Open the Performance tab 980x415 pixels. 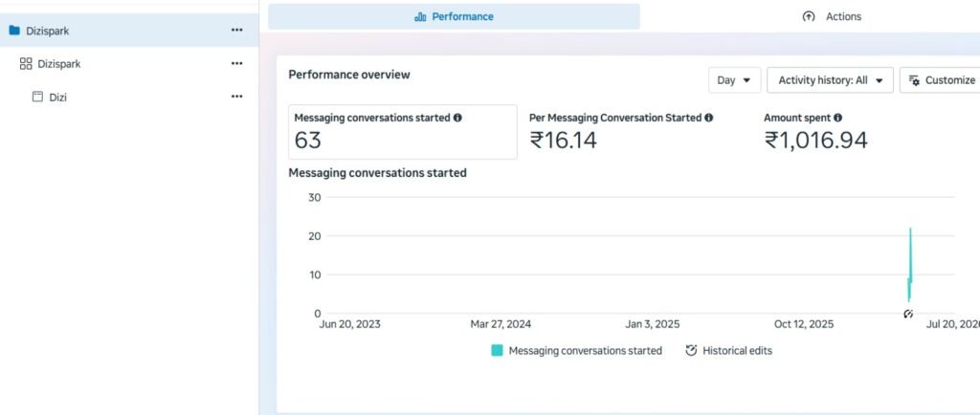(454, 17)
